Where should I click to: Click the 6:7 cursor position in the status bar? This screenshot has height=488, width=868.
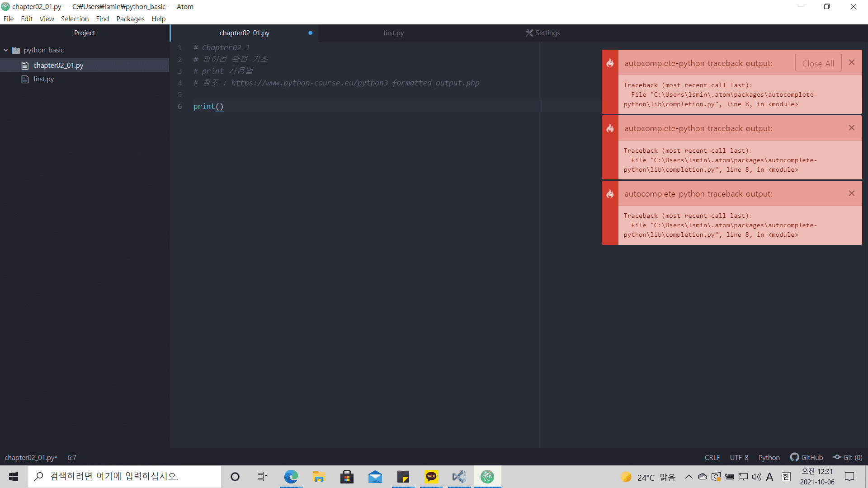(x=72, y=457)
